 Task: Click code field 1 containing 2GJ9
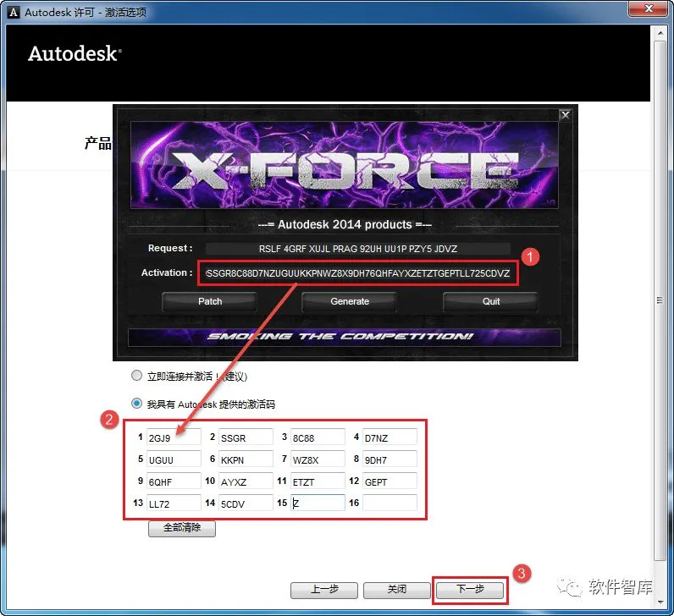point(174,437)
